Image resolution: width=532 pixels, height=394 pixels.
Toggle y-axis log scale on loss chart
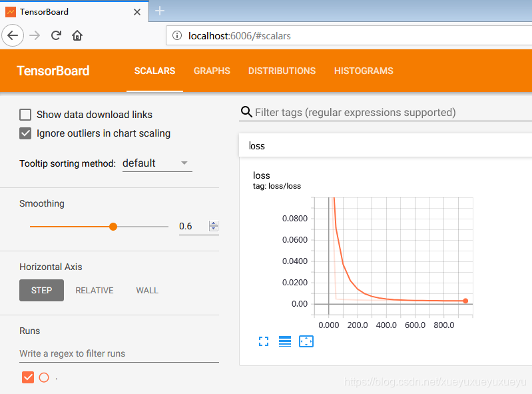pos(285,341)
